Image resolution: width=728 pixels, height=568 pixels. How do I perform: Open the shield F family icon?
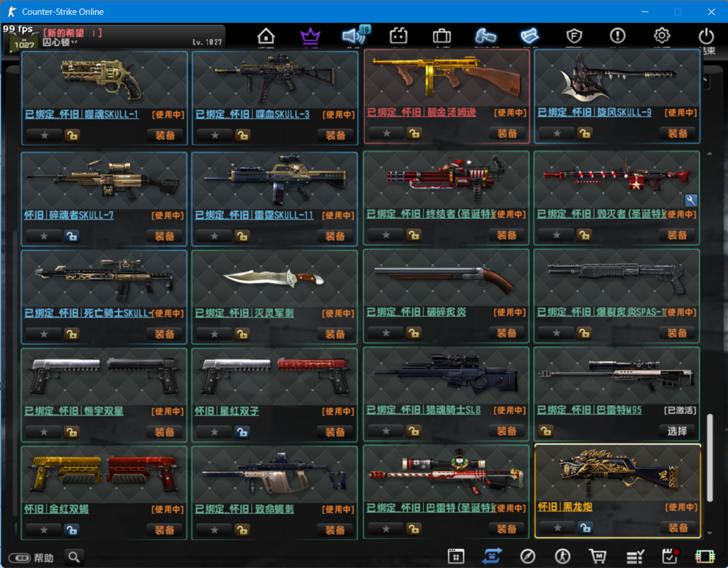574,36
